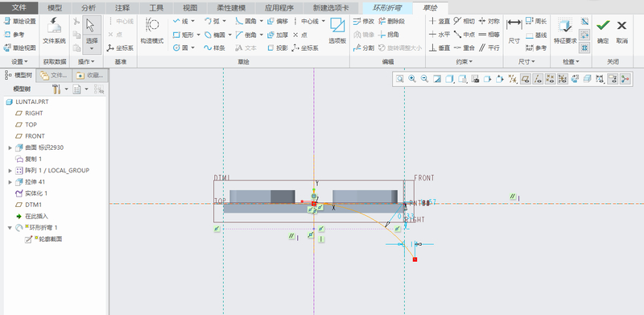Toggle plane display in graphics toolbar
The width and height of the screenshot is (644, 315).
click(x=526, y=79)
